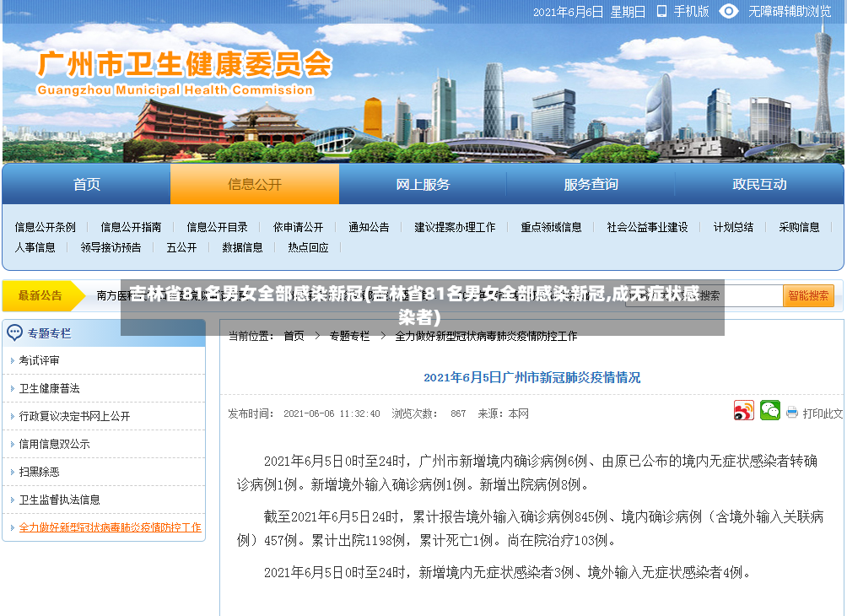Open the 服务查询 navigation tab
847x616 pixels.
click(591, 184)
